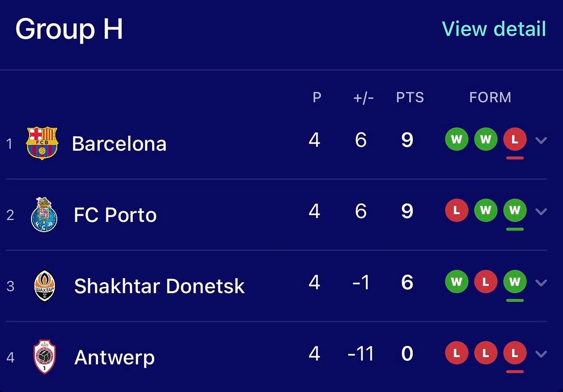563x392 pixels.
Task: Click the PTS column header
Action: [410, 97]
